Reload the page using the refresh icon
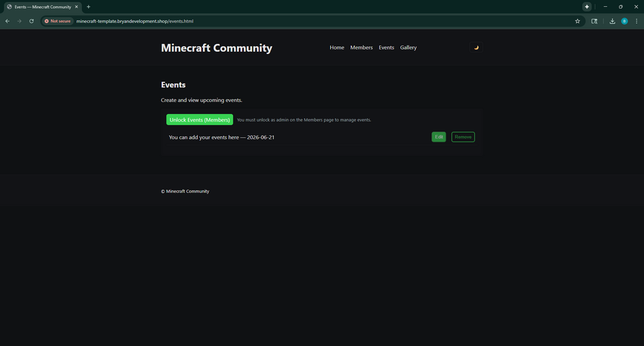 pos(31,21)
